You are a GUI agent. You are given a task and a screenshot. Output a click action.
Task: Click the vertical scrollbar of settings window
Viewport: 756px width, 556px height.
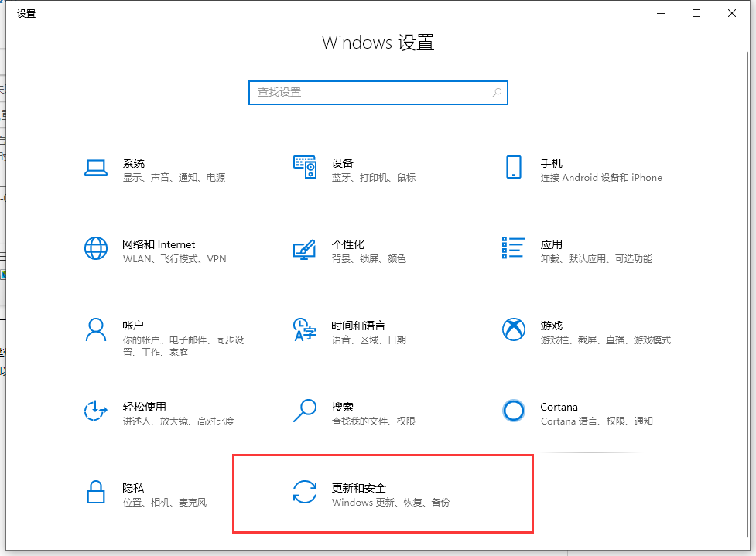tap(747, 294)
